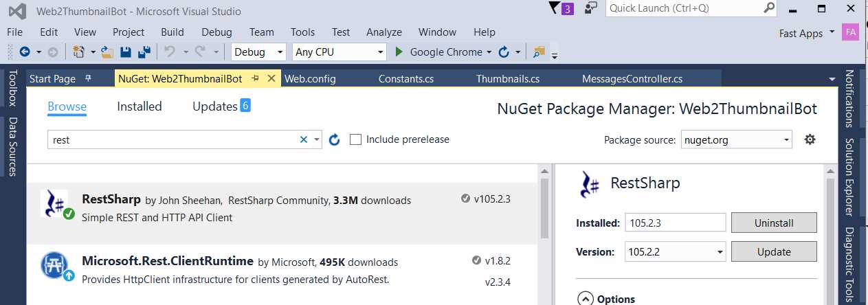Open the Any CPU platform dropdown
Screen dimensions: 868x305
[x=340, y=52]
